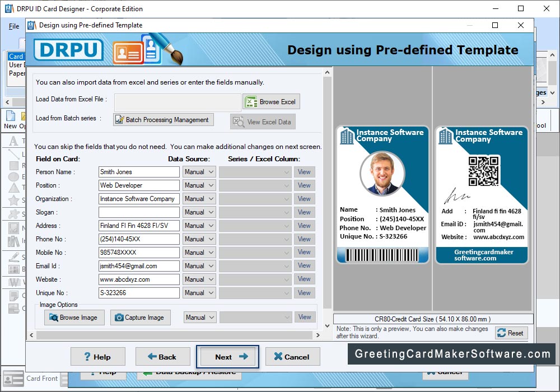Click the Person Name input field
560x392 pixels.
click(139, 172)
